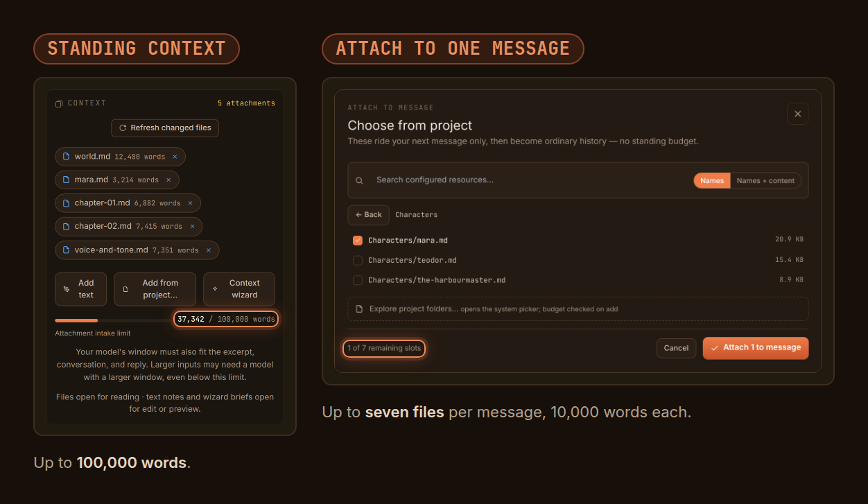Launch the Context wizard
This screenshot has height=504, width=868.
[239, 289]
